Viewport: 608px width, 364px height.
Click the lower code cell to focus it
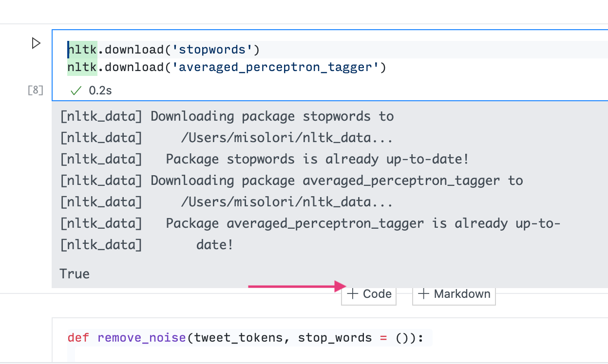[x=292, y=338]
